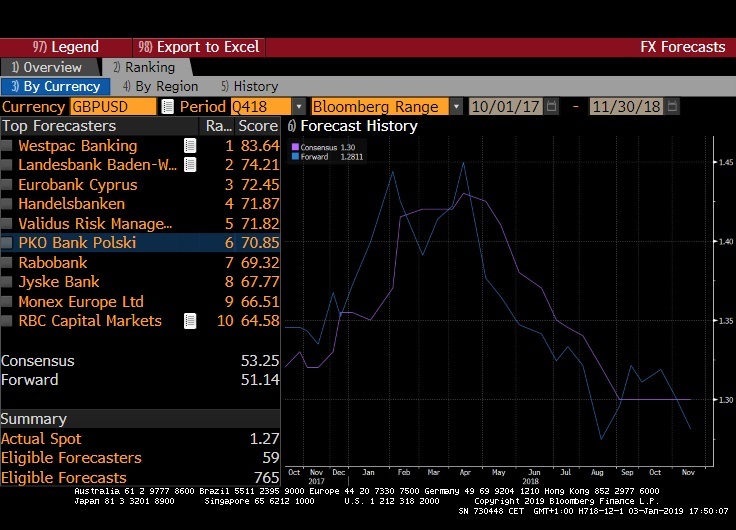
Task: Tick the checkbox next to PKO Bank Polski
Action: coord(8,243)
